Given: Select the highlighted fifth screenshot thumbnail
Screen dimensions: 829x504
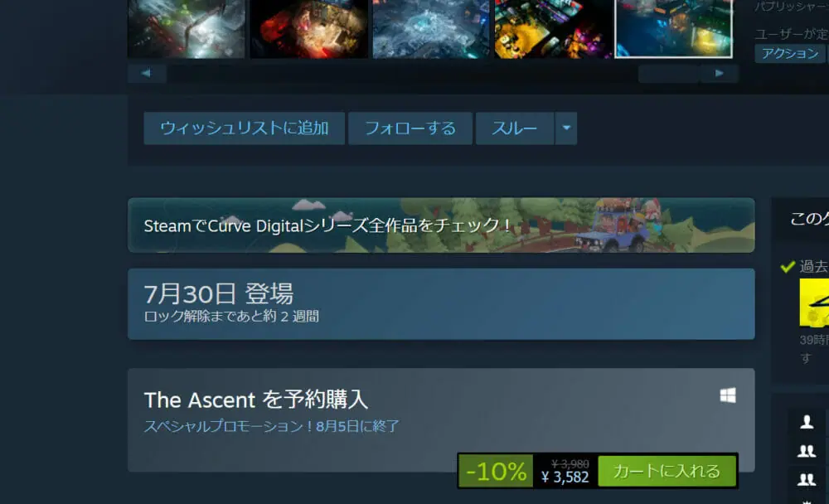Looking at the screenshot, I should coord(673,29).
